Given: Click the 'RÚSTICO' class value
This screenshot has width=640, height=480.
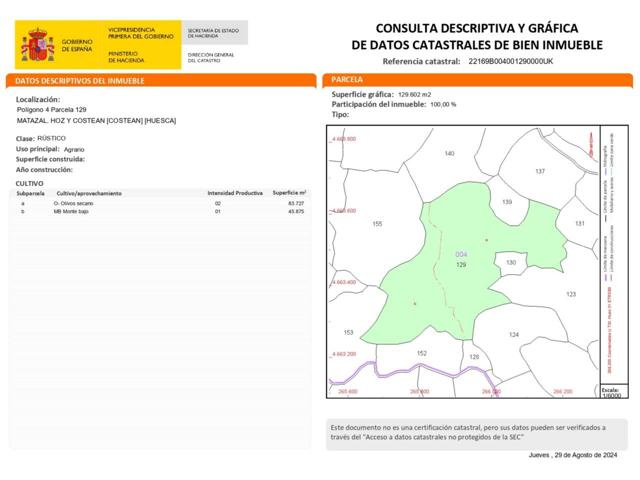Looking at the screenshot, I should tap(51, 138).
